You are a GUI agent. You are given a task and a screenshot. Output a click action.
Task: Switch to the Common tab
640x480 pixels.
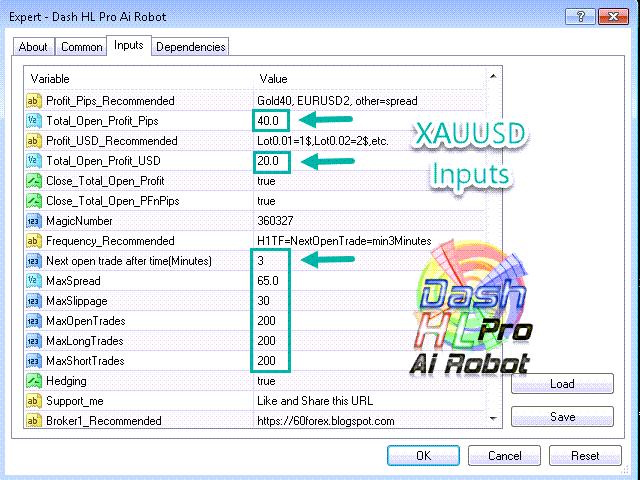pos(82,47)
